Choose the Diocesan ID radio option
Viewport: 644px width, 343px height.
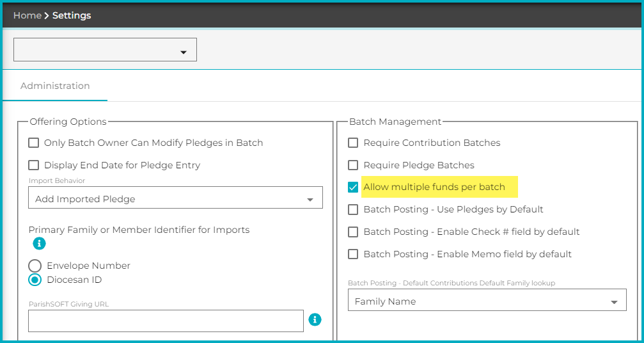pos(35,280)
